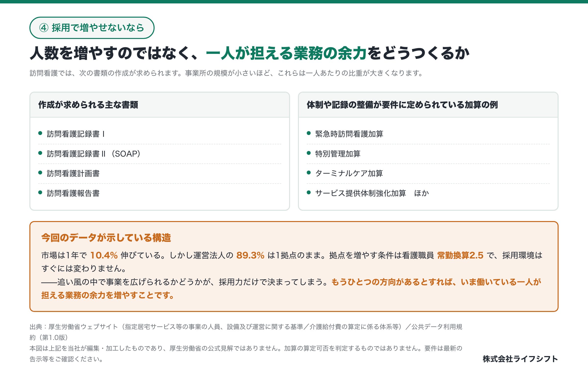Select list item '緊急時訪問看護加算'
Viewport: 588px width, 372px height.
(x=428, y=134)
